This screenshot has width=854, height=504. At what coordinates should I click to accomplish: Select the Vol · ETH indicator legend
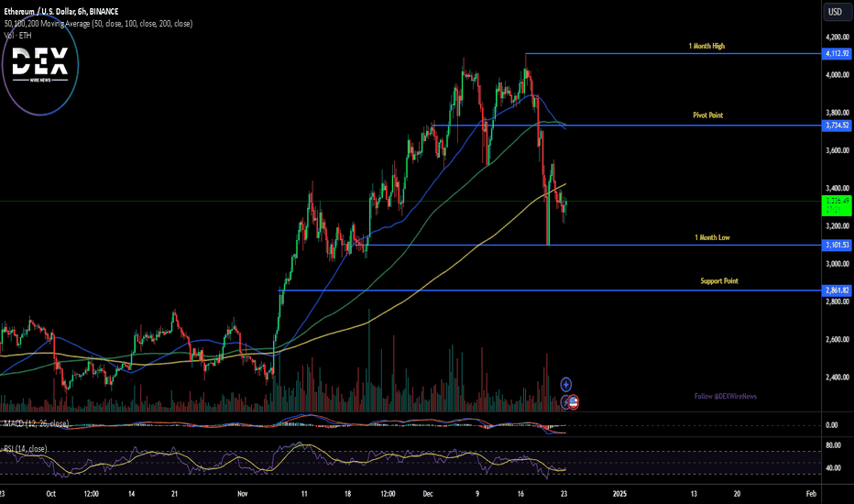point(17,36)
